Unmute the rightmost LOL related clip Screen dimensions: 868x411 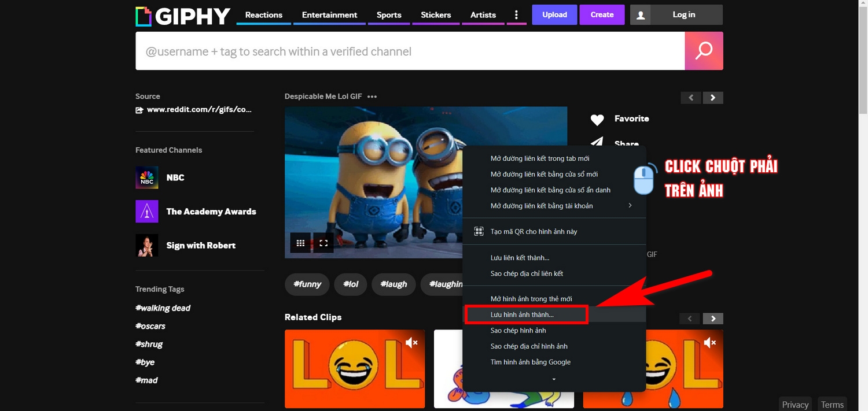[x=710, y=343]
